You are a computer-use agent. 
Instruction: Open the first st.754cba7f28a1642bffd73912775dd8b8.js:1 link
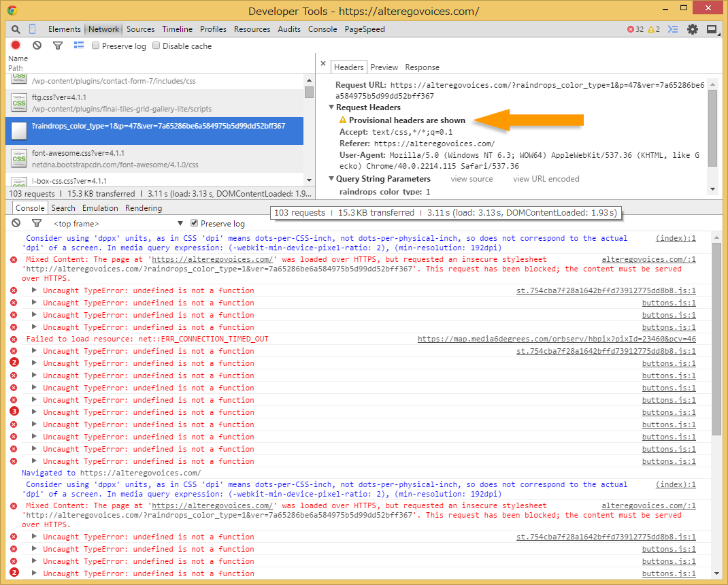[606, 290]
